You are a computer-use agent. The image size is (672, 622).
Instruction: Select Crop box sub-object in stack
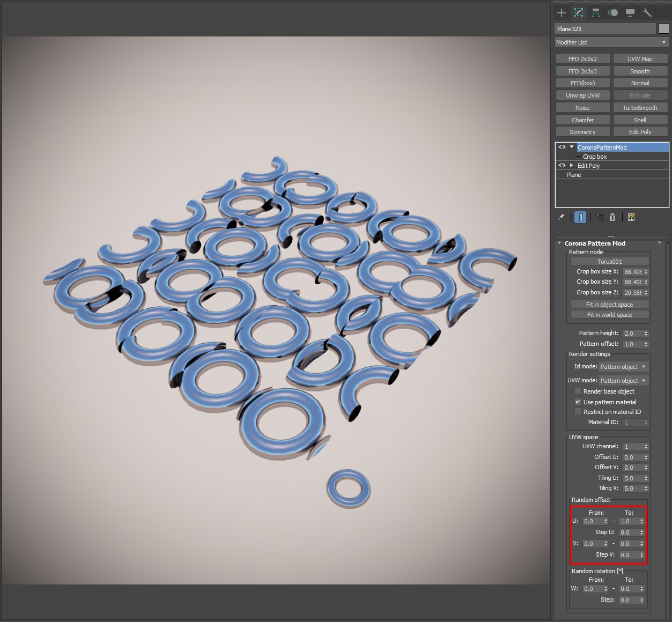[595, 157]
